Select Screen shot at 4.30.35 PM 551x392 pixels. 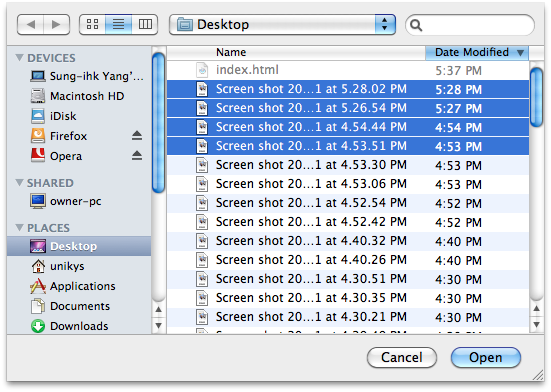click(348, 298)
